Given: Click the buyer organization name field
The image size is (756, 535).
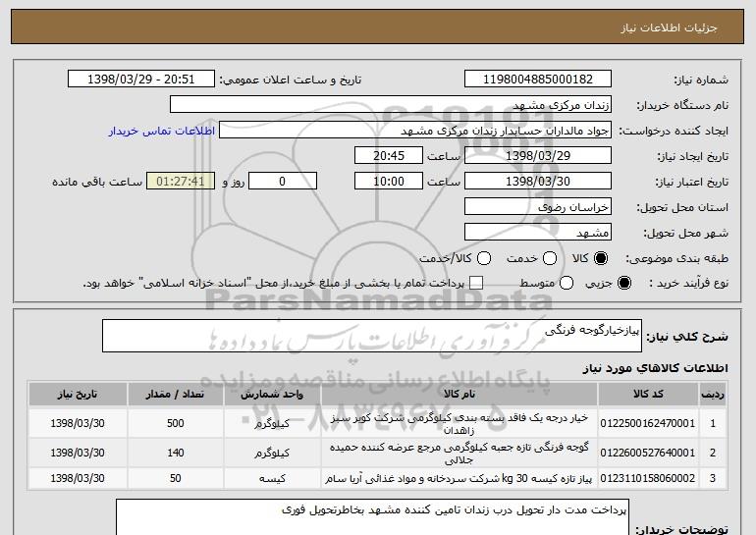Looking at the screenshot, I should point(391,105).
